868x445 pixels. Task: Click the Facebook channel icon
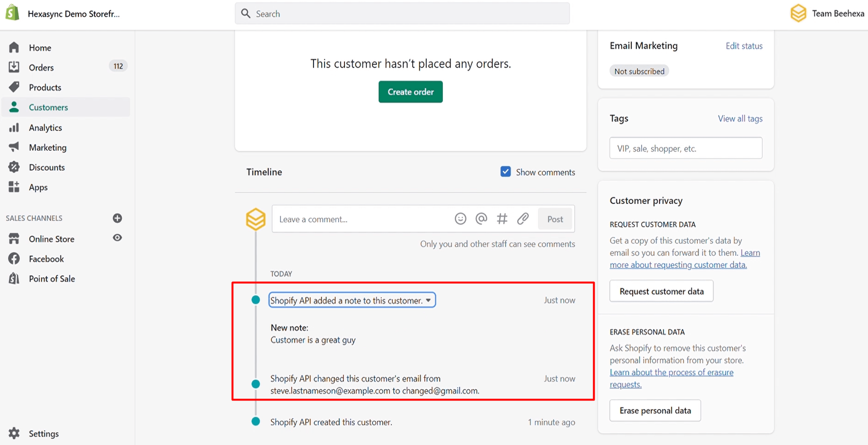pos(14,259)
